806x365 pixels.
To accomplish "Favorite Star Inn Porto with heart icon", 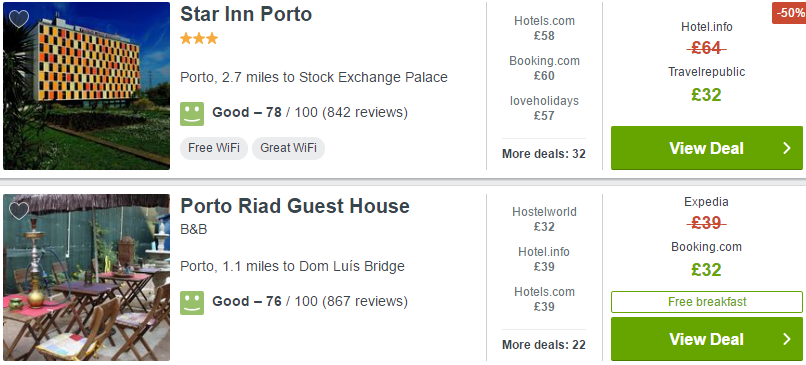I will pos(19,19).
